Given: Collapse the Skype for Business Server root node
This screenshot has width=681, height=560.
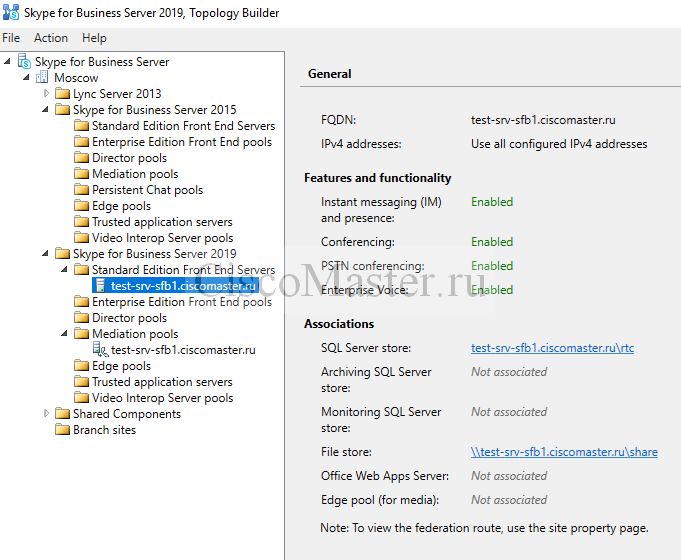Looking at the screenshot, I should click(x=7, y=62).
